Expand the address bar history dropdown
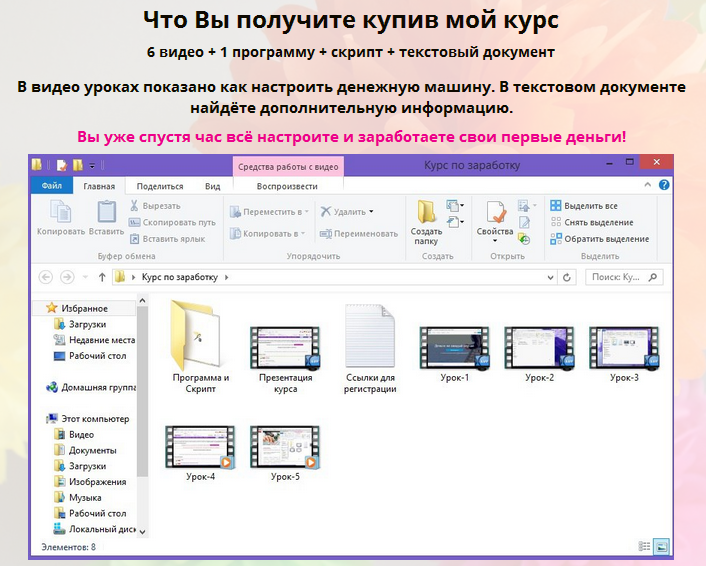This screenshot has height=566, width=706. (x=550, y=277)
